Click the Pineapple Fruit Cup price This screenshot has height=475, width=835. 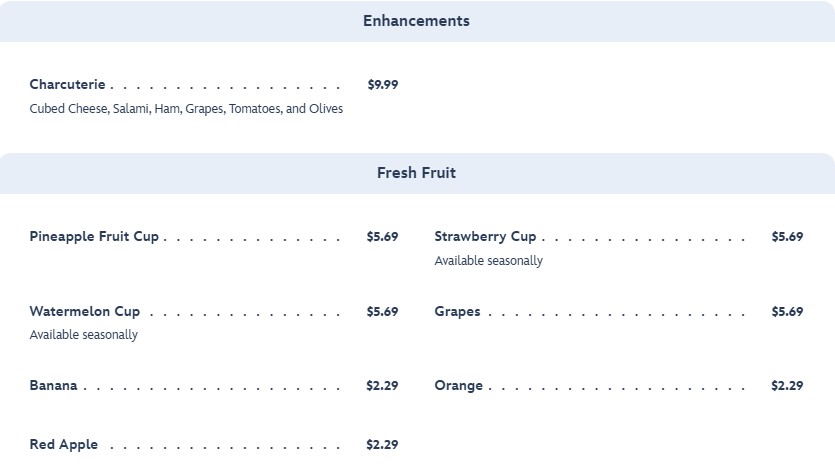[x=382, y=237]
